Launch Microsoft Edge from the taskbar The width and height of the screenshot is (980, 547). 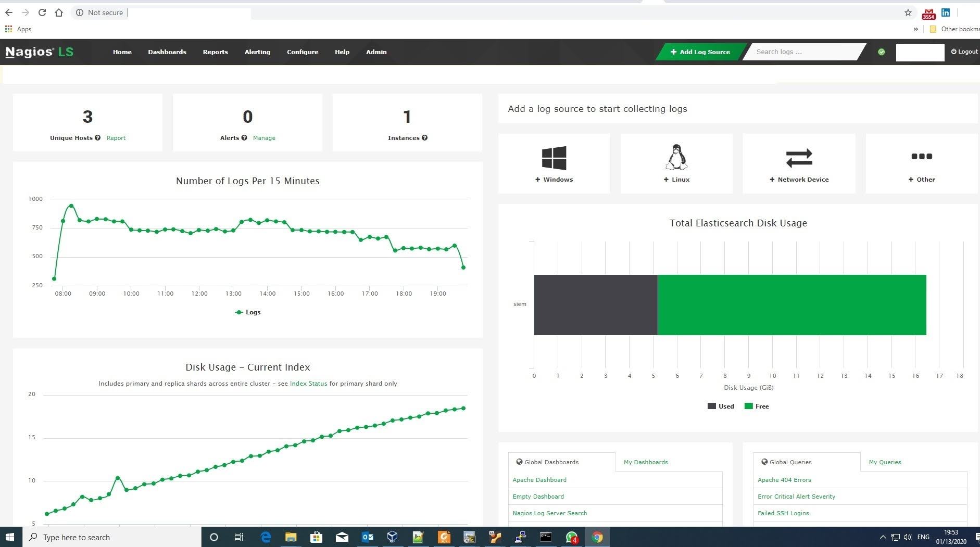coord(266,537)
